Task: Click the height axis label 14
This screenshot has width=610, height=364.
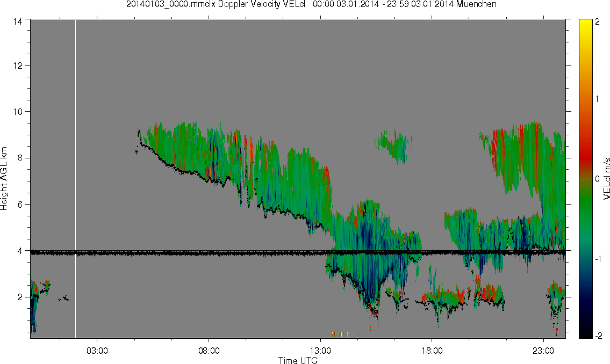Action: (x=18, y=22)
